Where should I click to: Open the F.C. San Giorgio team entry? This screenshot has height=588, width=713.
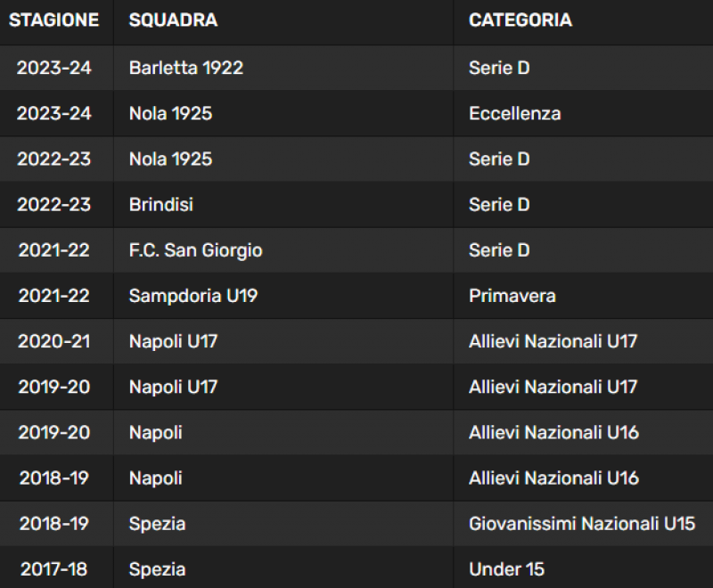(195, 250)
